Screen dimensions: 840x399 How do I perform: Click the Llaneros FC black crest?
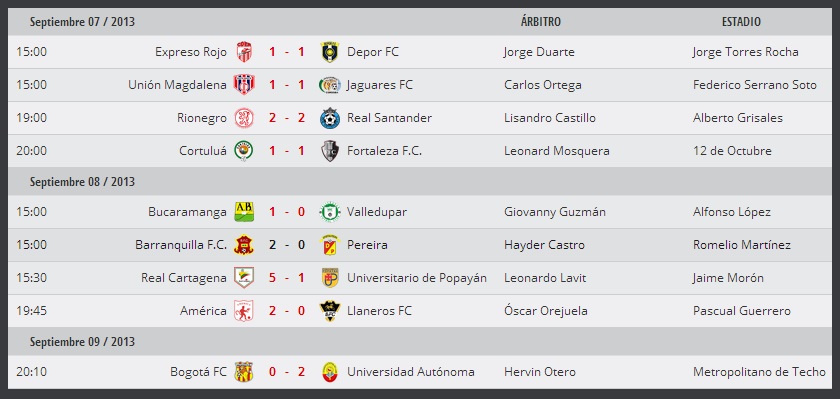pyautogui.click(x=329, y=311)
